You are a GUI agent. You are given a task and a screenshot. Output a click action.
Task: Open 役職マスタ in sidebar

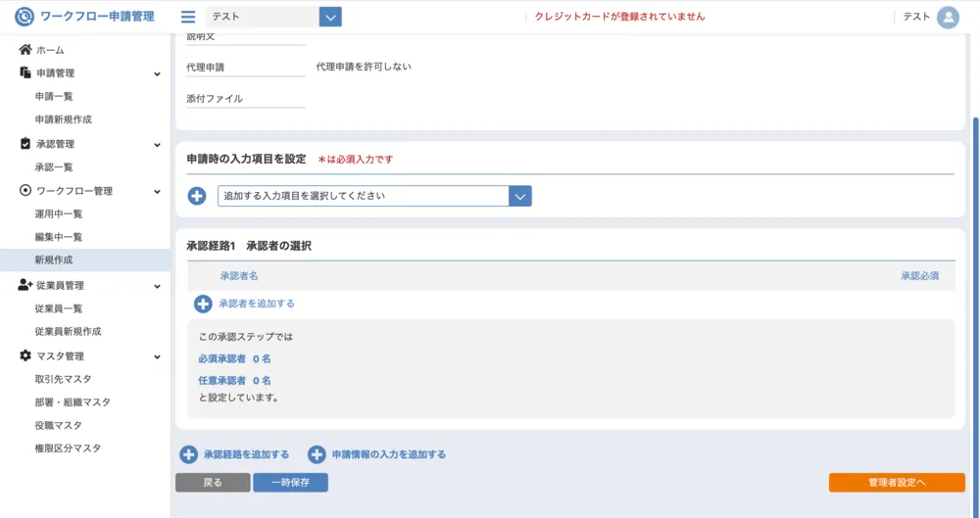[x=59, y=425]
